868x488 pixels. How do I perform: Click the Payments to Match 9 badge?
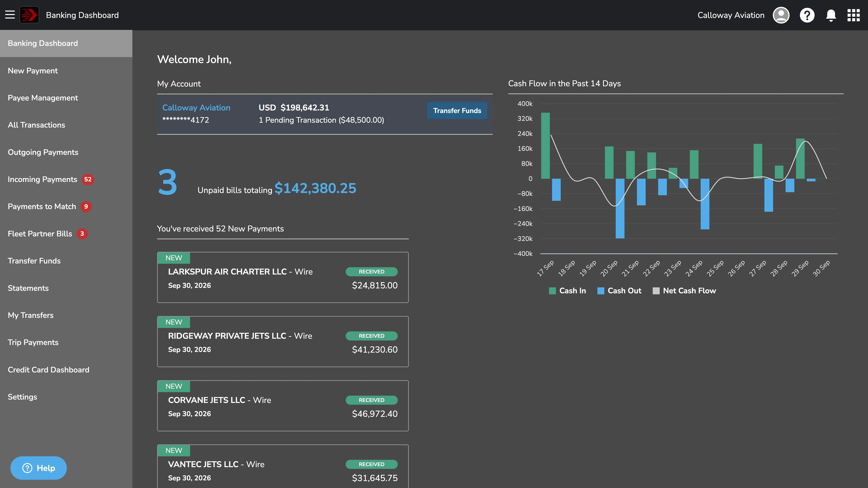[86, 206]
